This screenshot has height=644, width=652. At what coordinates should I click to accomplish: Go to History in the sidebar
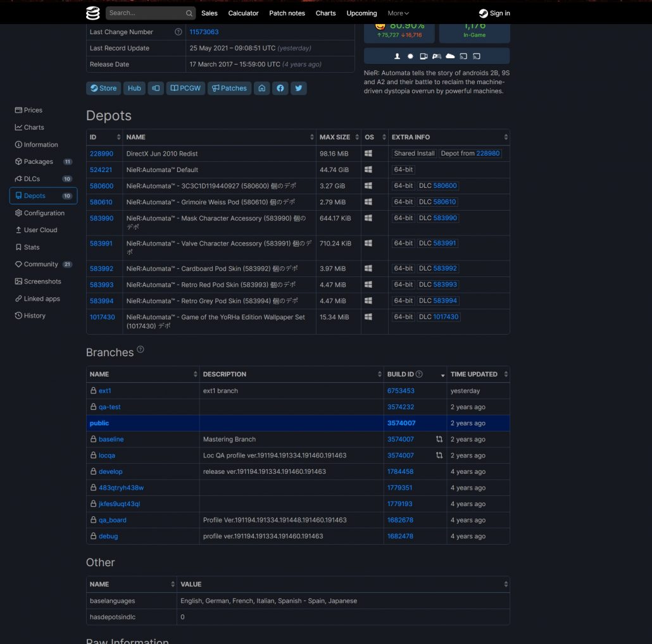click(x=34, y=316)
